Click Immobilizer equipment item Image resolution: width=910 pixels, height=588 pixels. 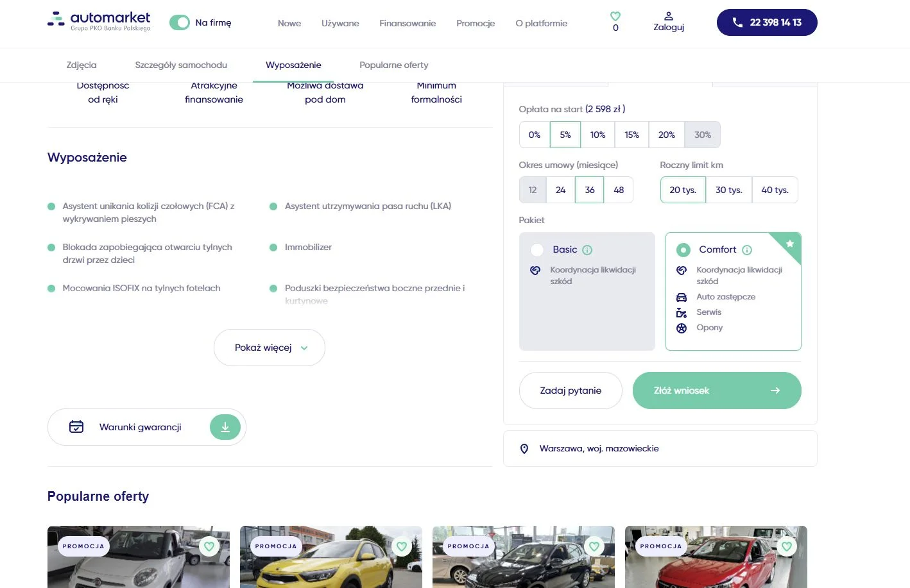(308, 247)
